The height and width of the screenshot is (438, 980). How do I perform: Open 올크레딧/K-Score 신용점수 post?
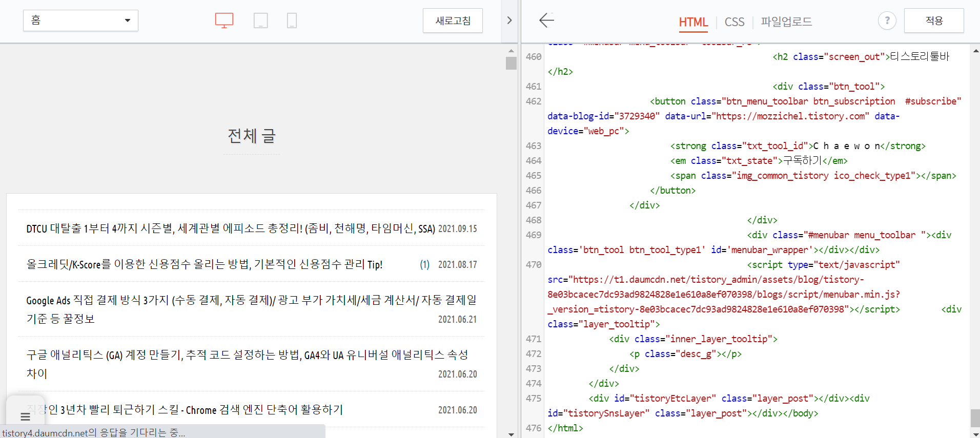pyautogui.click(x=205, y=264)
